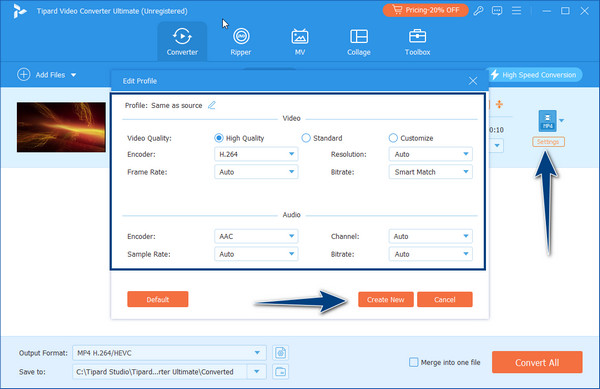
Task: Open Output Format MP4 H.264/HEVC dropdown
Action: (170, 353)
